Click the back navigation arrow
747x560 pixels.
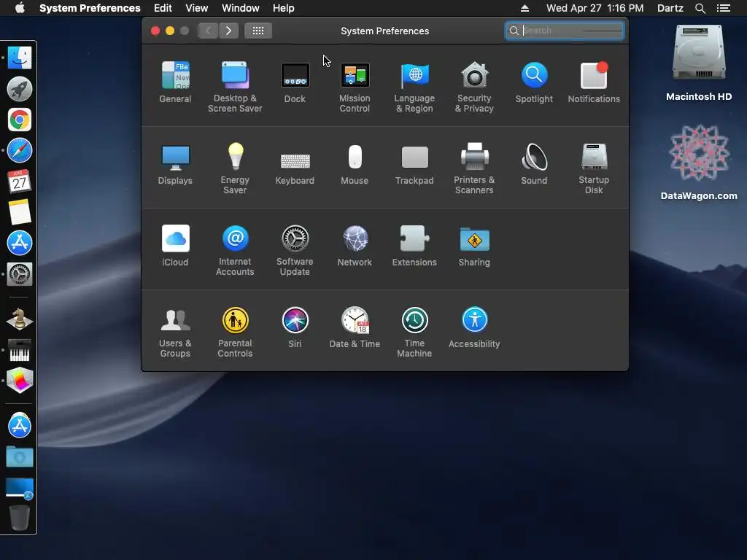[x=208, y=31]
